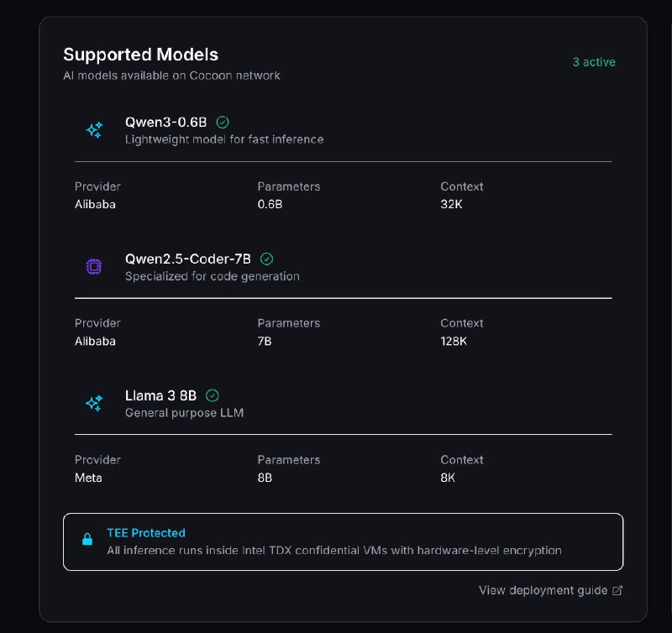Click the green check next to Llama 3 8B
The height and width of the screenshot is (633, 672).
point(213,395)
